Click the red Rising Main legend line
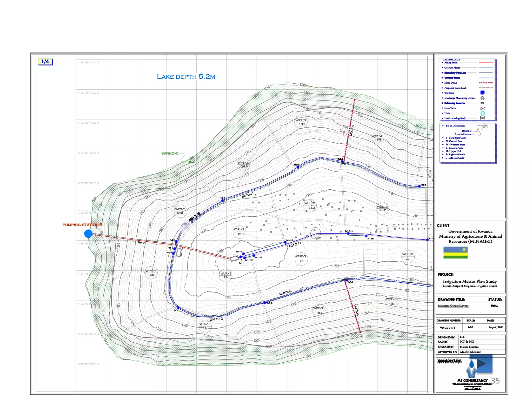The image size is (532, 399). [486, 63]
